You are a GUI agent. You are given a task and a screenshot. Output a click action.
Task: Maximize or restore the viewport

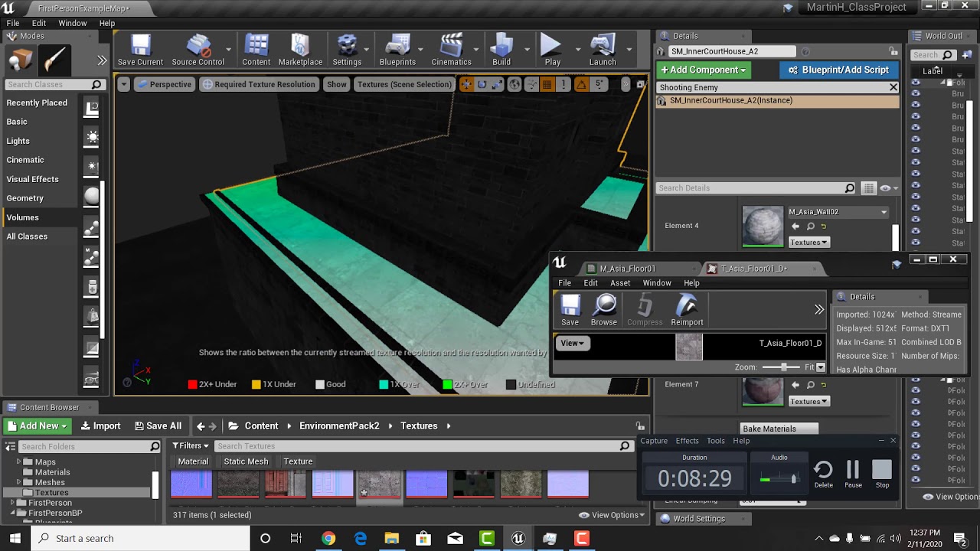[640, 84]
